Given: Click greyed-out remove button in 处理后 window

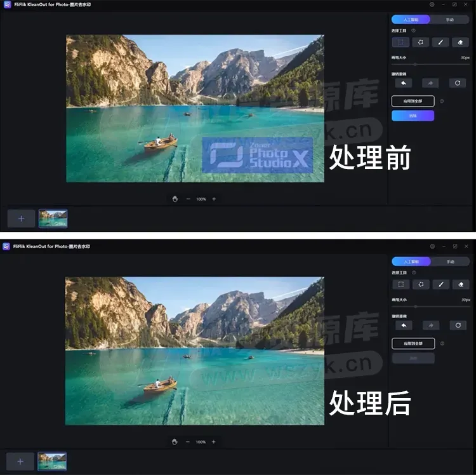Looking at the screenshot, I should (x=413, y=358).
